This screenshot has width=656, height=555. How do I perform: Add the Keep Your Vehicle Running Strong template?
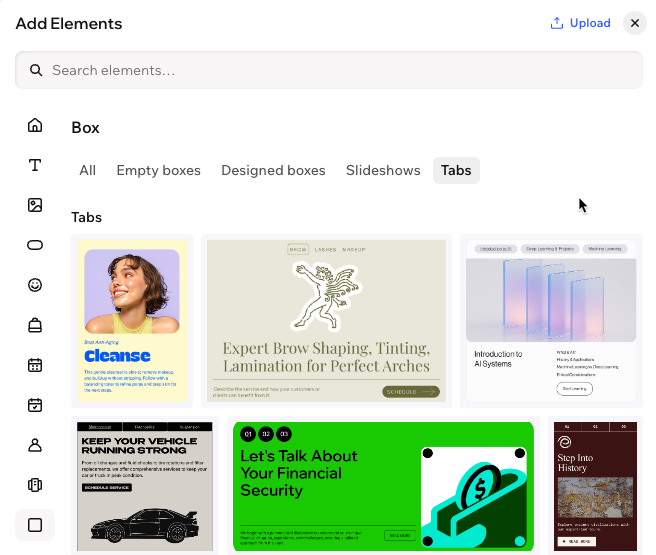[x=145, y=486]
